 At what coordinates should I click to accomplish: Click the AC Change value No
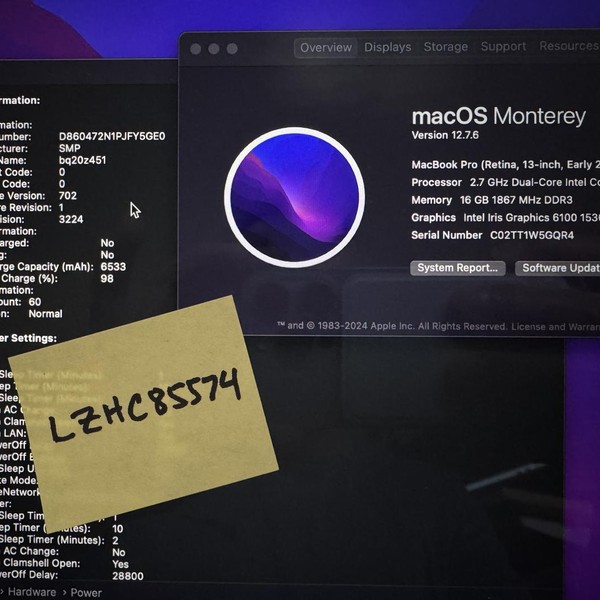click(119, 552)
